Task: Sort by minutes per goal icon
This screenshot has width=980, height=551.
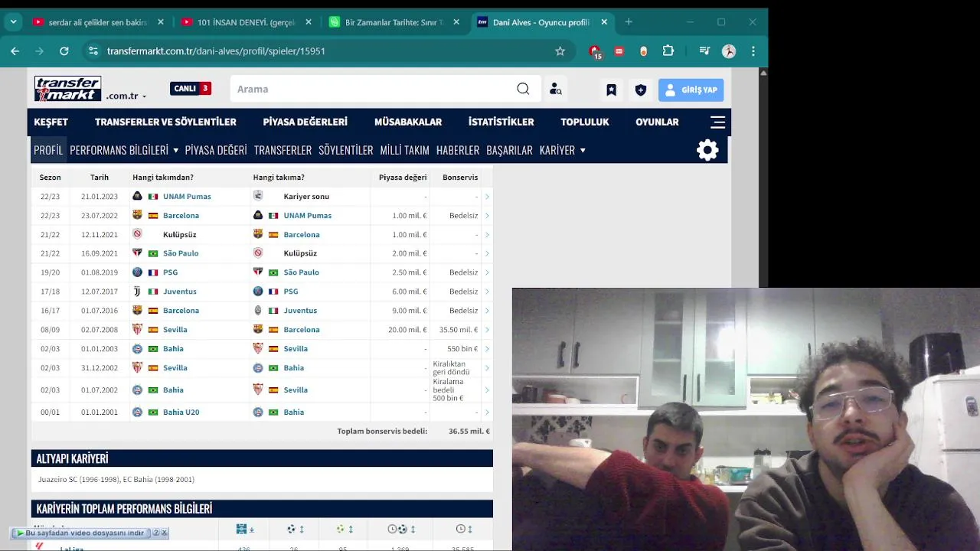Action: pos(402,529)
